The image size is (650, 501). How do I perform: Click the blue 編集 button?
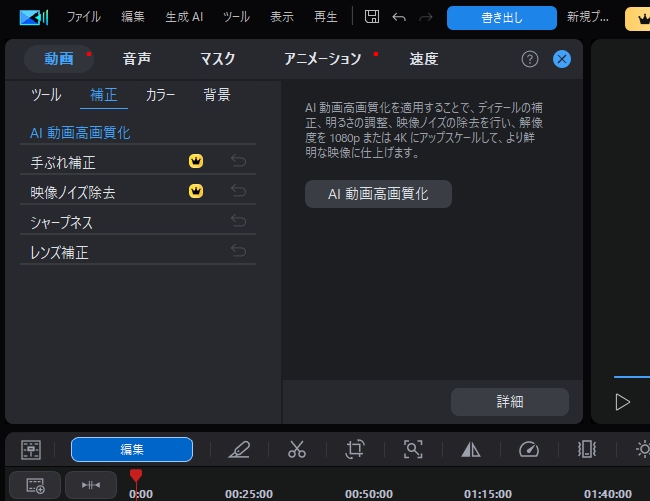coord(132,449)
